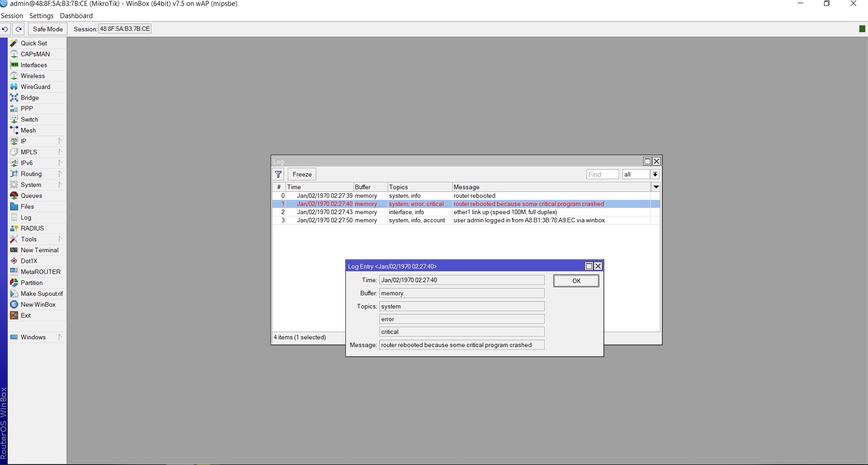Viewport: 868px width, 465px height.
Task: Sort the log by Topics column
Action: coord(420,187)
